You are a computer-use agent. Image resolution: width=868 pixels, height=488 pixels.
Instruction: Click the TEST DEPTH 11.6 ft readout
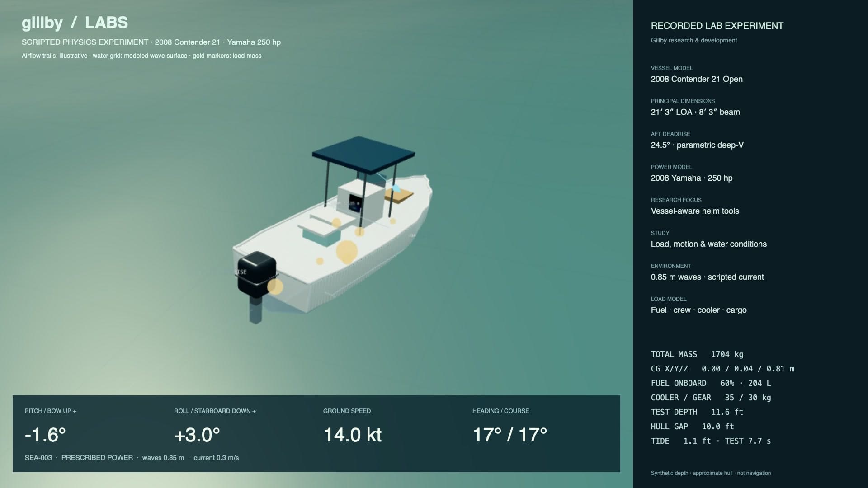(x=697, y=412)
